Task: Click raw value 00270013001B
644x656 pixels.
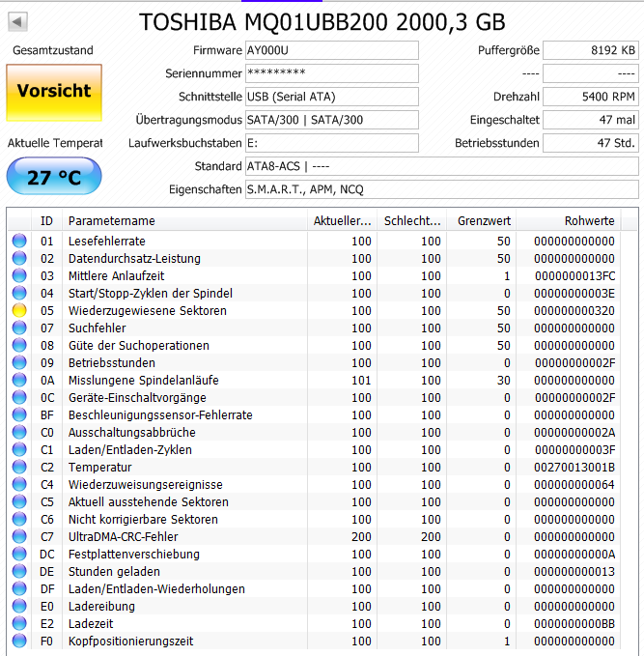Action: 574,468
